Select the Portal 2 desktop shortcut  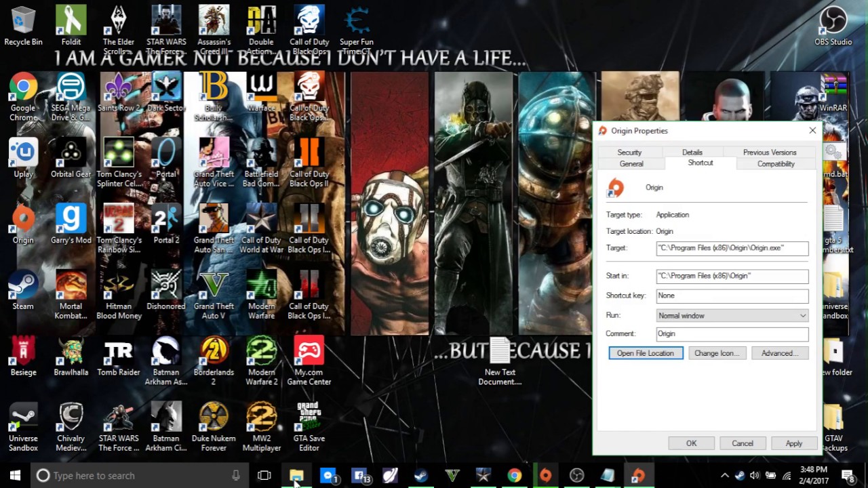tap(166, 225)
